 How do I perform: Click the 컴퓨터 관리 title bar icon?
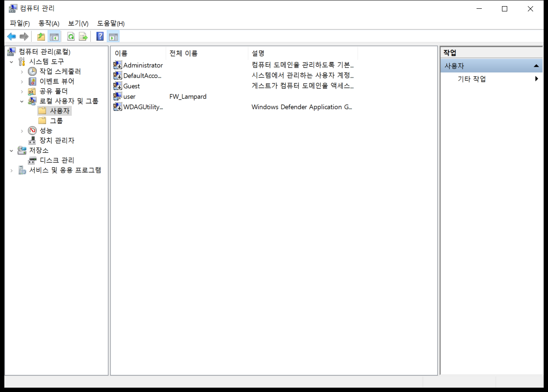pos(13,8)
